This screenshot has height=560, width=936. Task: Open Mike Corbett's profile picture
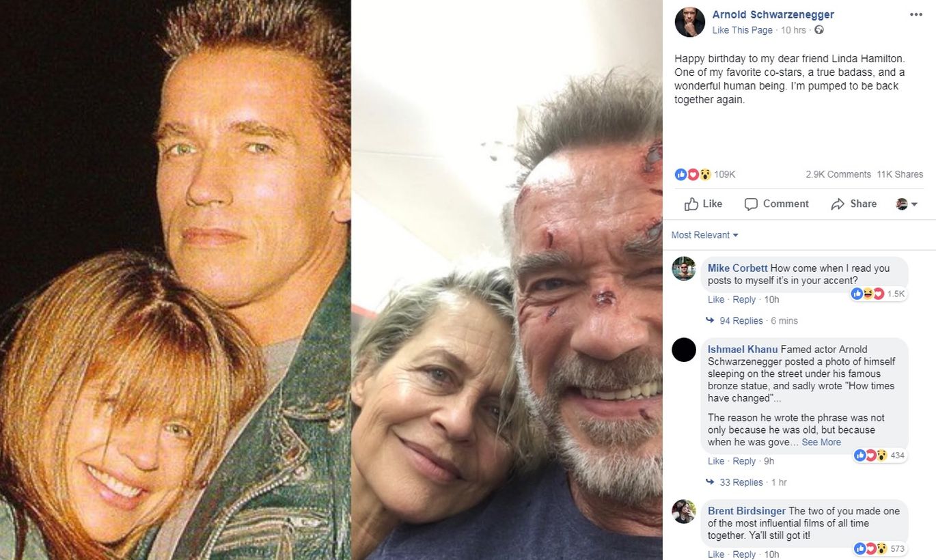tap(684, 268)
